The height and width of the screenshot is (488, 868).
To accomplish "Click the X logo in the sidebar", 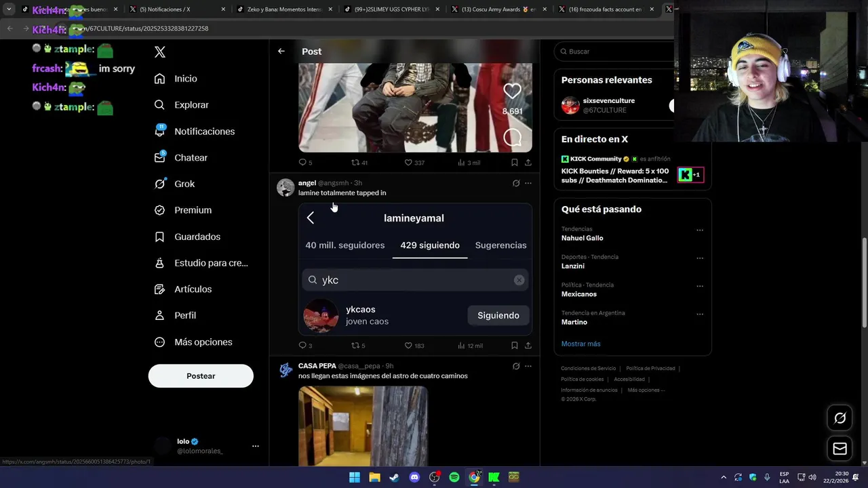I will [x=160, y=52].
